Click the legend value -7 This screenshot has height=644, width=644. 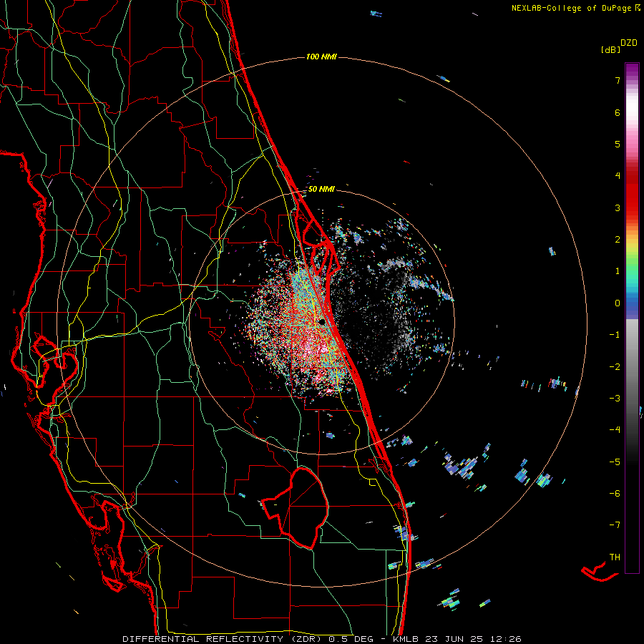615,525
